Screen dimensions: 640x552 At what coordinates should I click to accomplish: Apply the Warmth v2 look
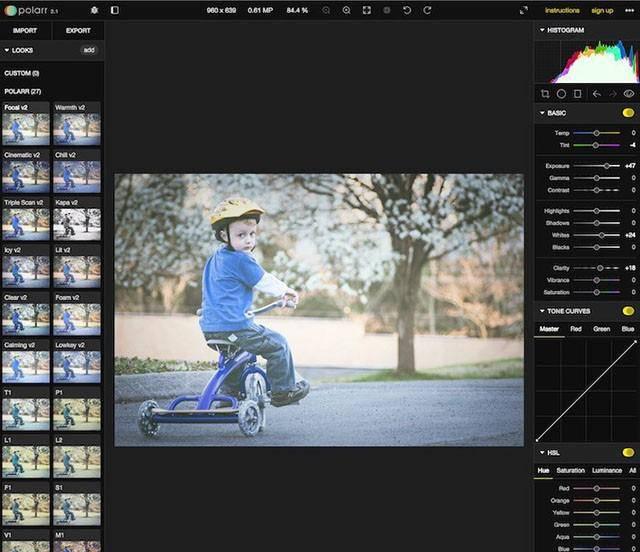(x=77, y=124)
